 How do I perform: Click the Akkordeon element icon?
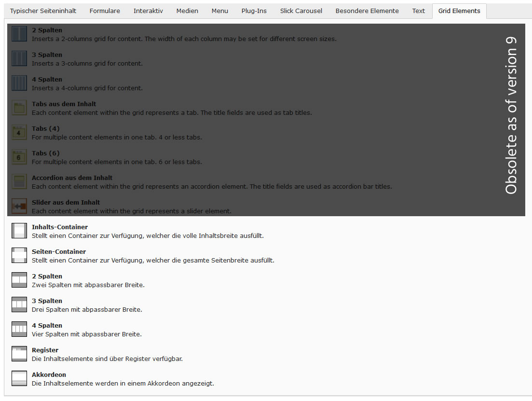point(19,378)
